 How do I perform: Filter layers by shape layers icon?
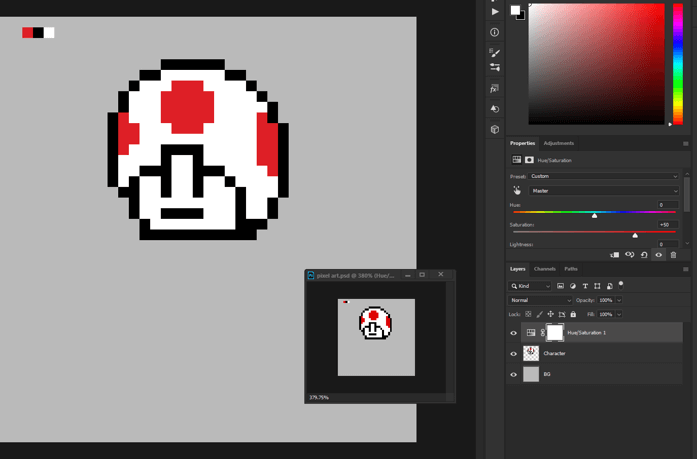pyautogui.click(x=597, y=286)
